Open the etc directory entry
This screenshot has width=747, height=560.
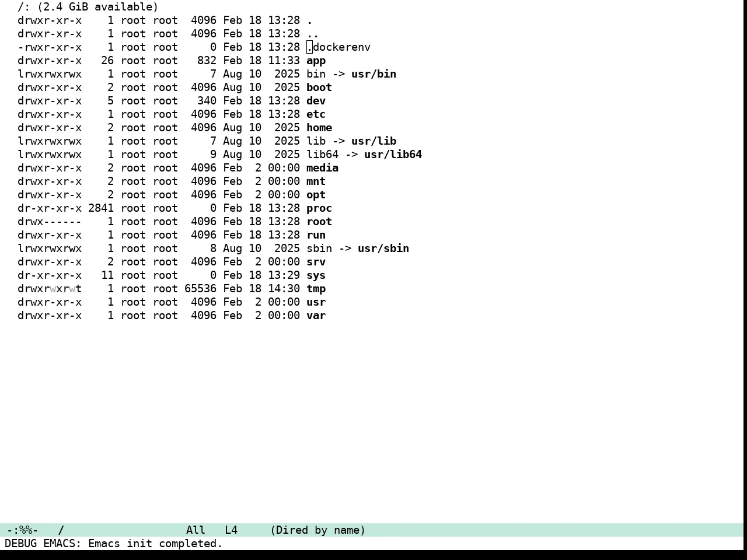coord(316,114)
